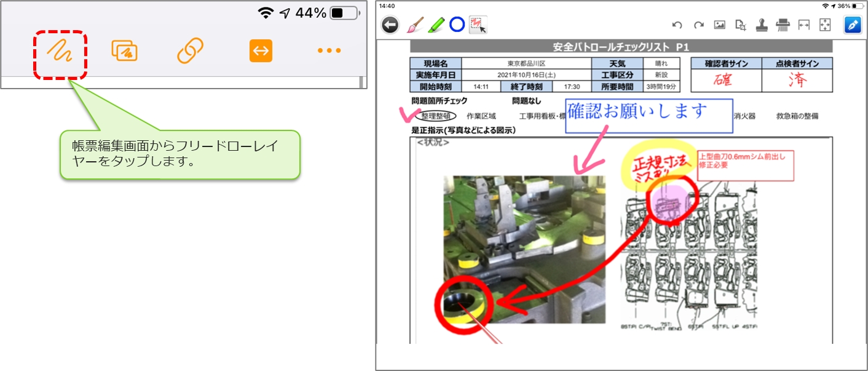Tap the duration value 3時間19分
Viewport: 868px width, 371px height.
pos(661,87)
